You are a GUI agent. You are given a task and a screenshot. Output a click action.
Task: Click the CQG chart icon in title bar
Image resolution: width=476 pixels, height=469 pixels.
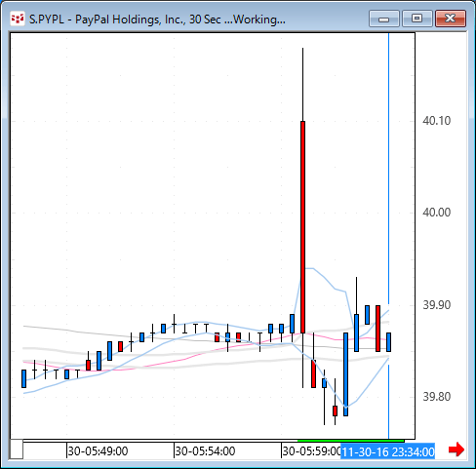pos(18,20)
